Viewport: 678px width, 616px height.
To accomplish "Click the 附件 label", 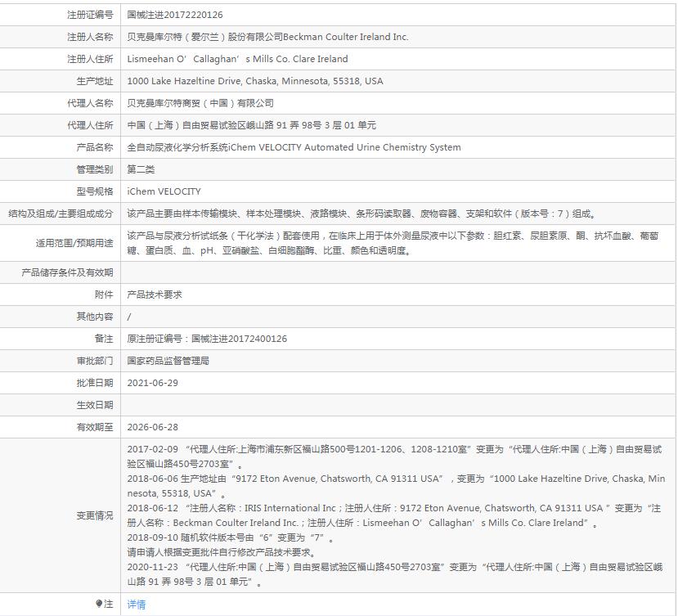I will 104,295.
